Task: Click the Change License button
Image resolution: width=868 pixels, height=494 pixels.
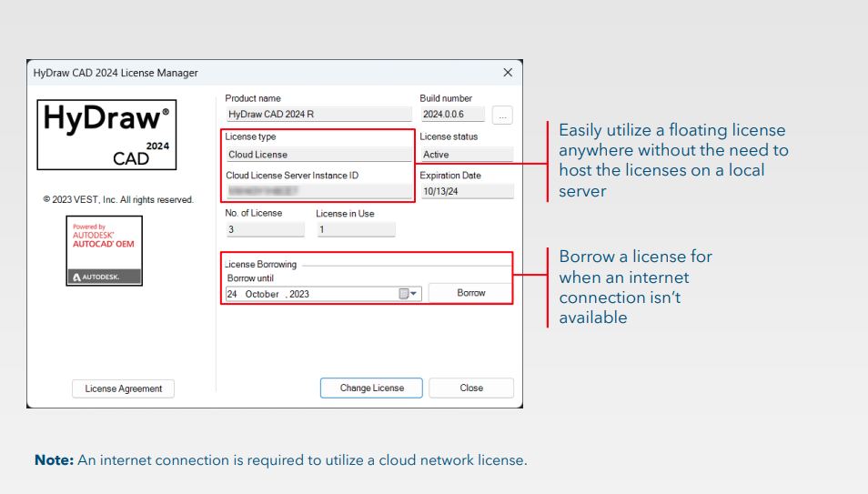Action: pyautogui.click(x=371, y=388)
